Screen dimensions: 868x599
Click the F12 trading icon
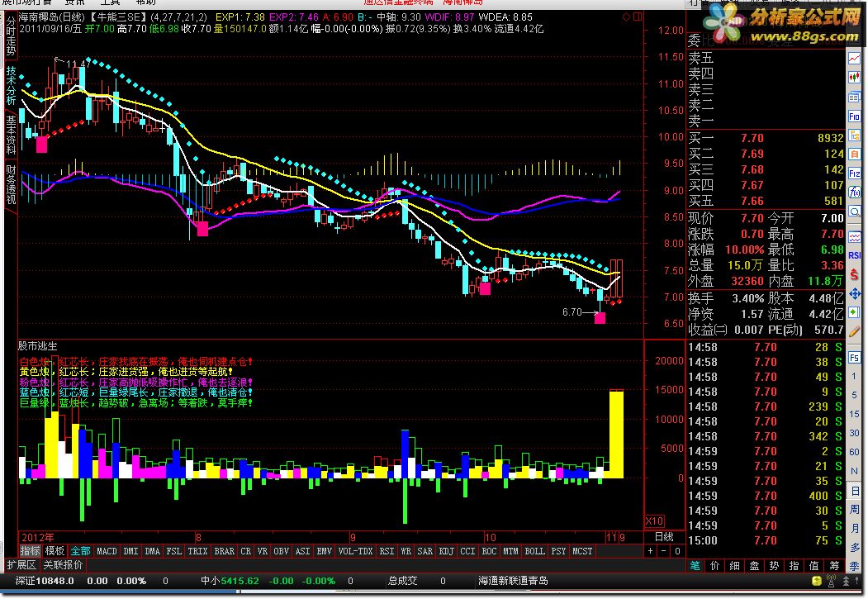click(854, 174)
